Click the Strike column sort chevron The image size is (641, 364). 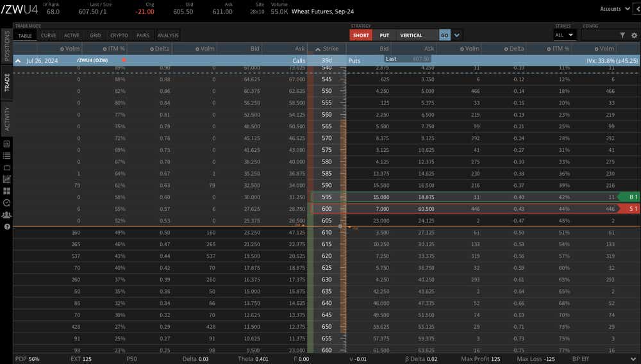[x=318, y=49]
